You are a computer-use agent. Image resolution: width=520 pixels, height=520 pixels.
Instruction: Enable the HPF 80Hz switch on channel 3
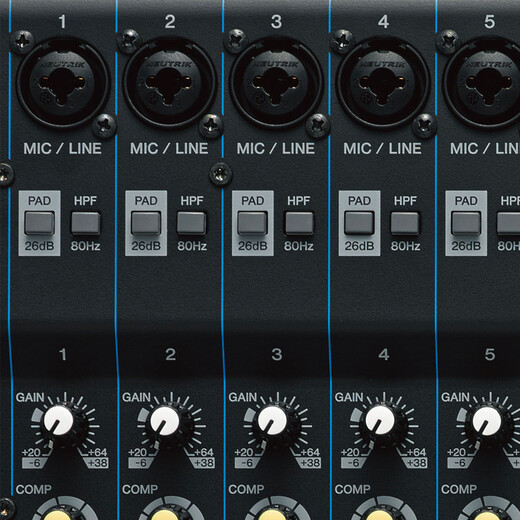click(299, 223)
